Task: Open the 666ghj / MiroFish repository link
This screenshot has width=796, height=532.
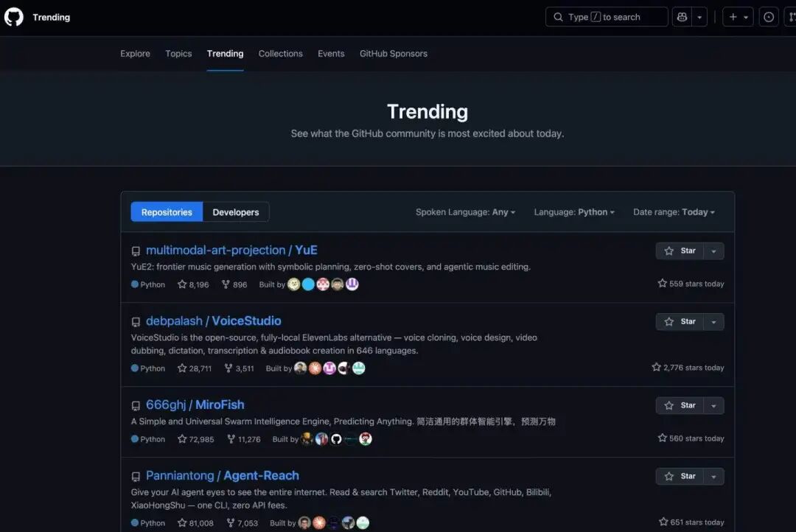Action: click(x=195, y=405)
